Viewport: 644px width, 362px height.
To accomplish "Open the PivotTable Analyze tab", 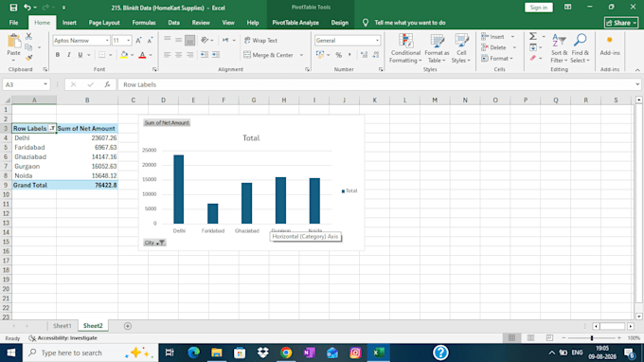I will 295,23.
